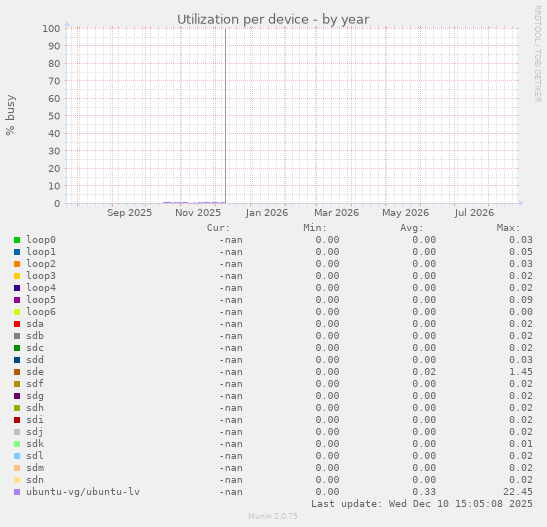Click the 'Sep 2025' x-axis label
The width and height of the screenshot is (547, 527).
[129, 213]
